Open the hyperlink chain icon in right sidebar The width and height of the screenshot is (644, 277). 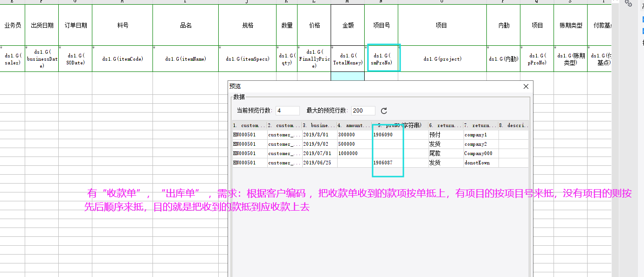coord(629,3)
